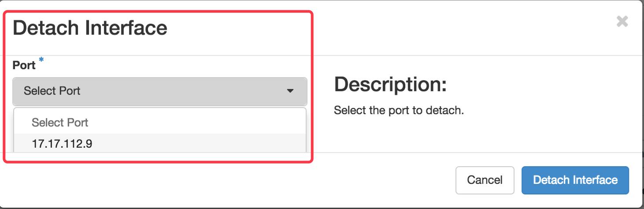
Task: Click the Detach Interface dialog title
Action: click(90, 28)
